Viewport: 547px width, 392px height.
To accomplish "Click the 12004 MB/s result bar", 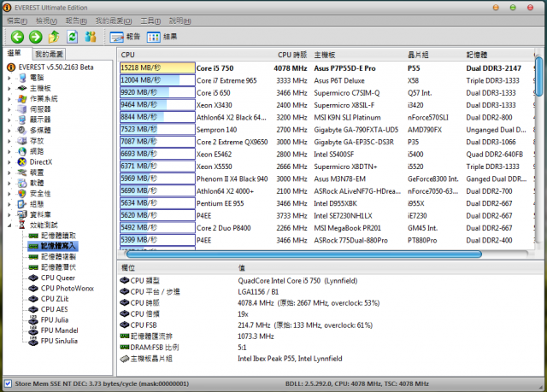I will click(157, 80).
